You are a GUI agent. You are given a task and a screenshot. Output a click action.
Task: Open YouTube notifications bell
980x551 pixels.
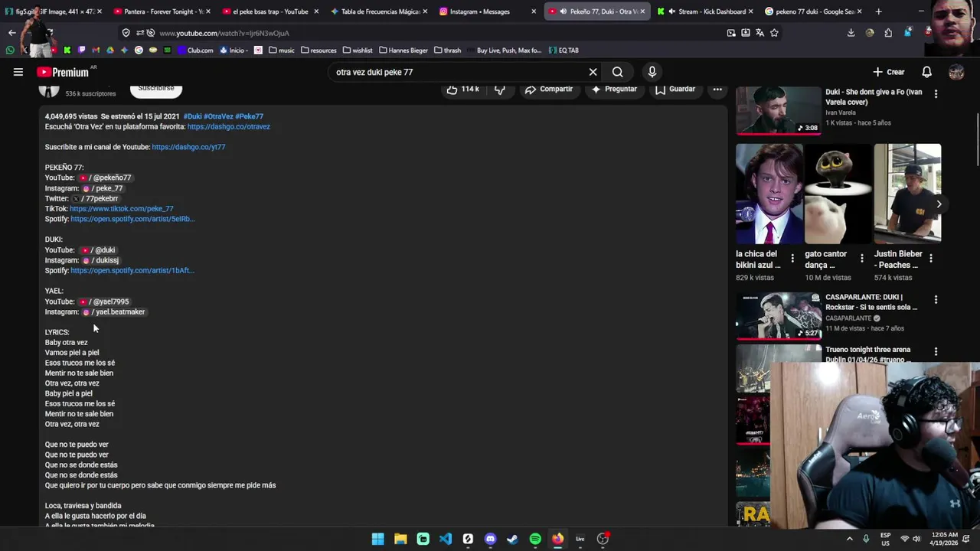[x=926, y=72]
